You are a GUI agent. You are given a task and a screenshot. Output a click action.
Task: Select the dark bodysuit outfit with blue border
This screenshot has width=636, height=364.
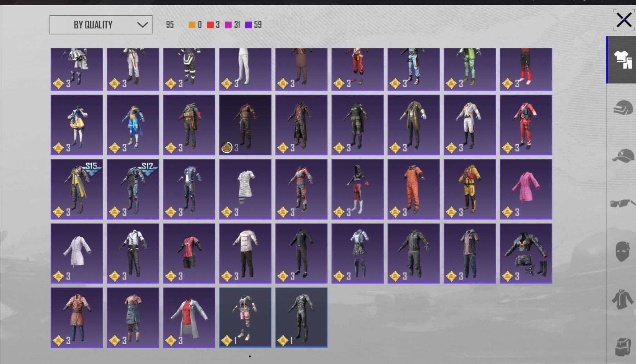pyautogui.click(x=301, y=318)
